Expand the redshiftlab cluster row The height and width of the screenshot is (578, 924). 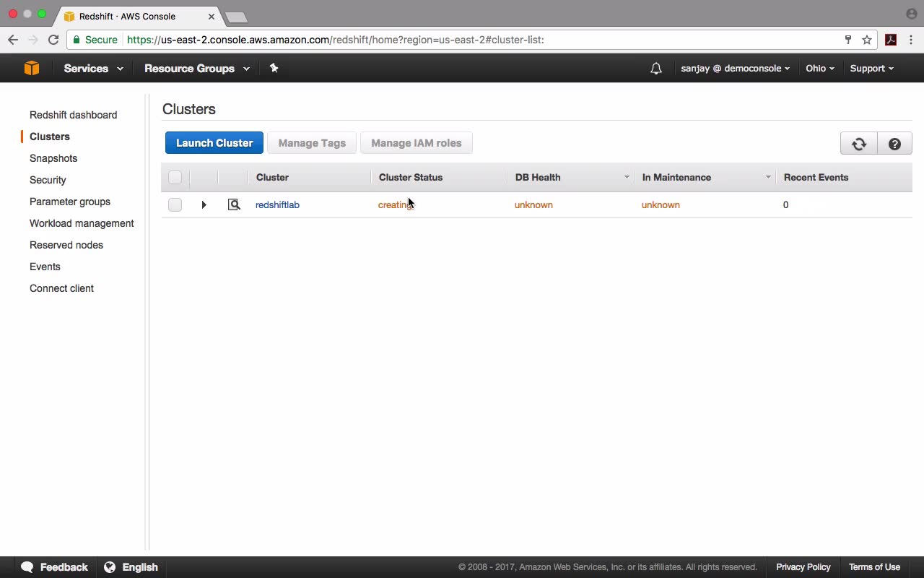pyautogui.click(x=204, y=204)
